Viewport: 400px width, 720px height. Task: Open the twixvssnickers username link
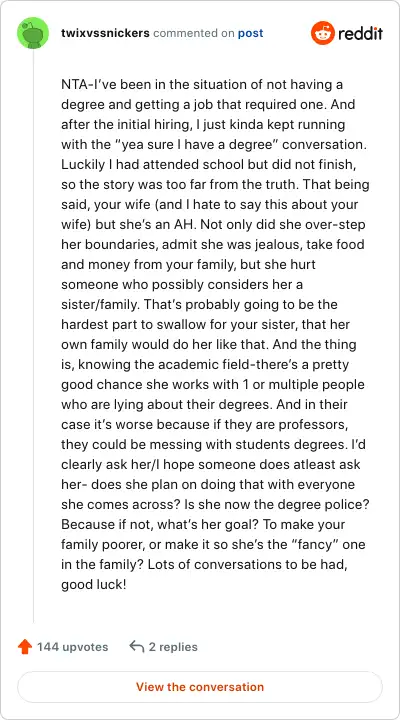pyautogui.click(x=105, y=33)
